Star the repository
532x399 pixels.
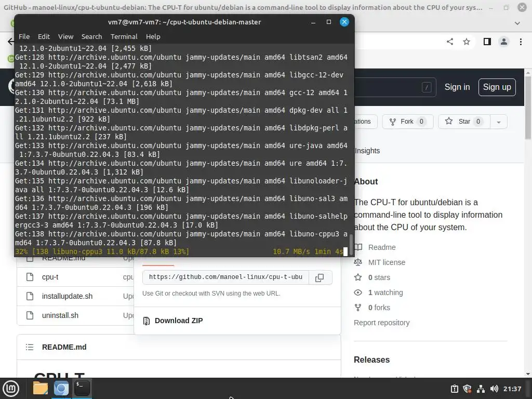tap(464, 122)
